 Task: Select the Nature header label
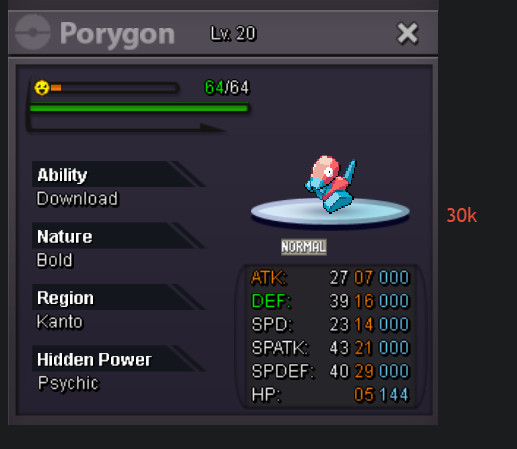(x=65, y=236)
